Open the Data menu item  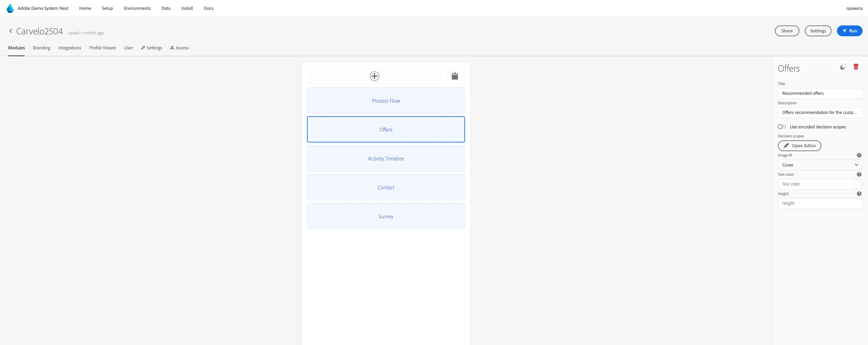pyautogui.click(x=166, y=8)
